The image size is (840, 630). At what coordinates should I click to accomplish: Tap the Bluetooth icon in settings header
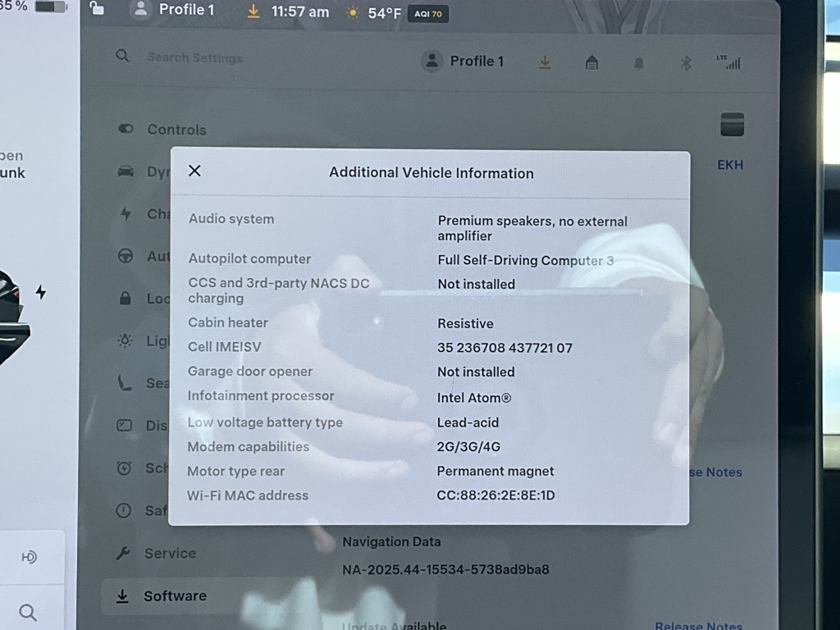[687, 62]
